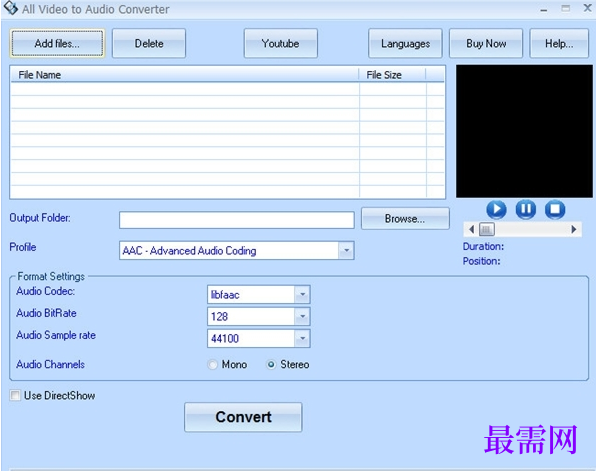The image size is (596, 471).
Task: Step preview seek bar right arrow
Action: click(x=574, y=229)
